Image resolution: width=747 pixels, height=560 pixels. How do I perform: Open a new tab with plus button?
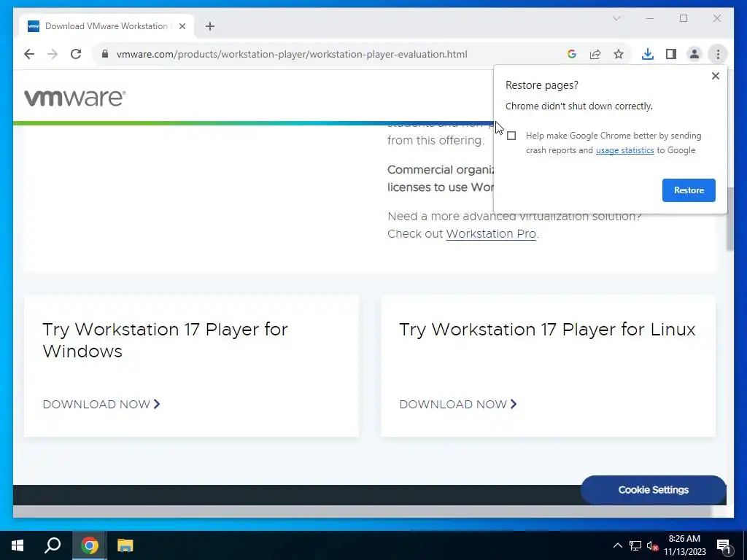[210, 26]
